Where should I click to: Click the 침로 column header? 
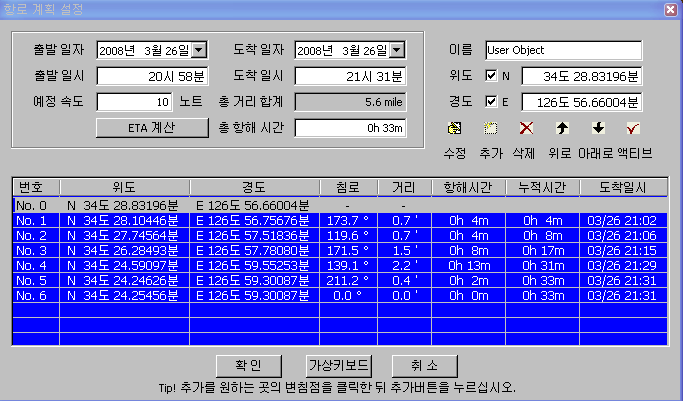pos(348,187)
